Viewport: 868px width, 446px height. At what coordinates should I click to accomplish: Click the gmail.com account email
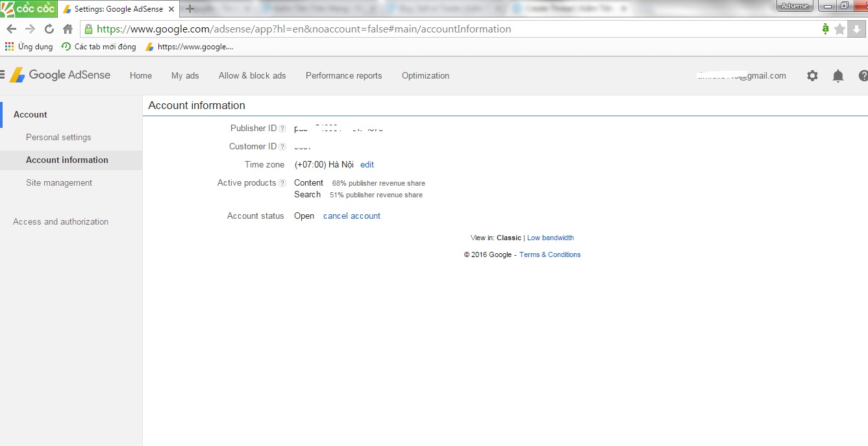[742, 76]
